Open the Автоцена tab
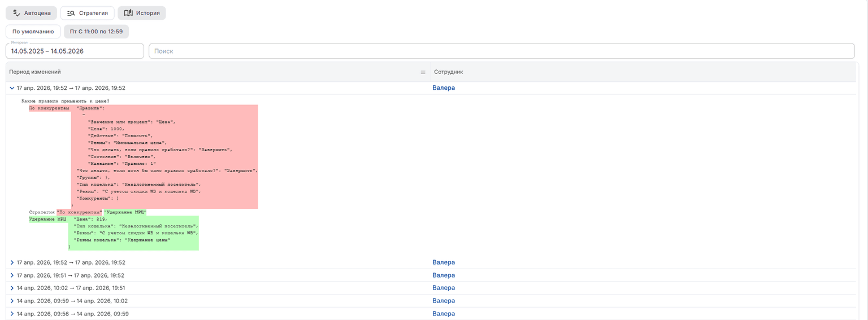868x320 pixels. 32,13
